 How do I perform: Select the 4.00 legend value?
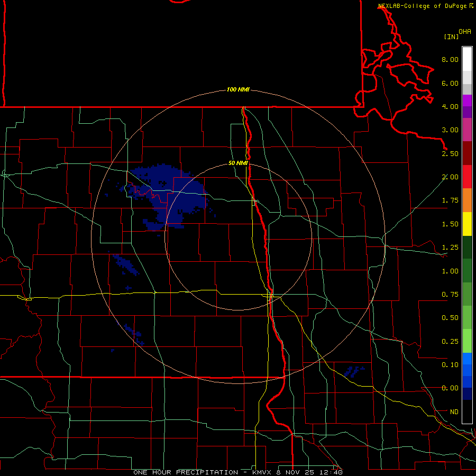[x=450, y=106]
